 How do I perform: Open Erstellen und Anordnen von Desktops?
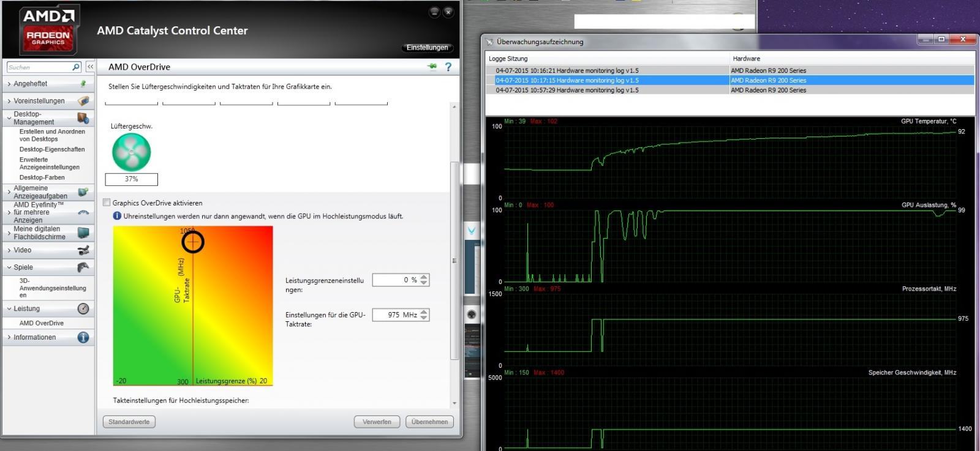[x=52, y=135]
